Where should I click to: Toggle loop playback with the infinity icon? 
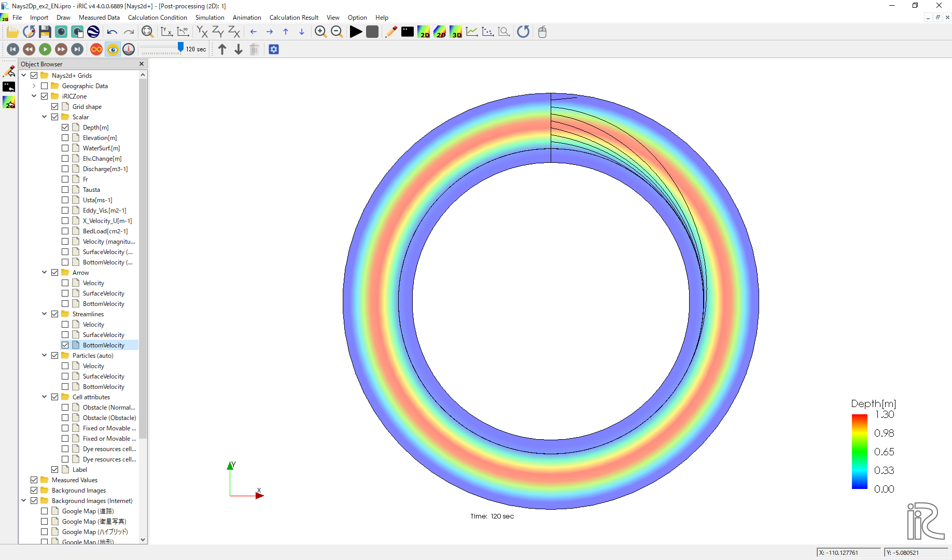point(96,49)
